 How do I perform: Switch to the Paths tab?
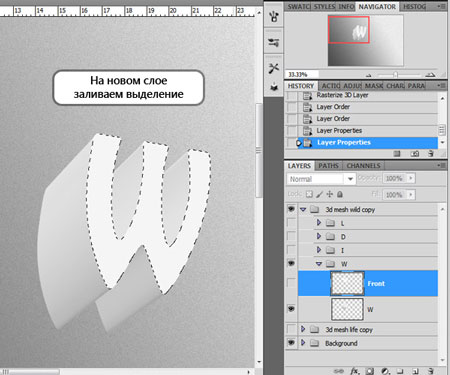(328, 166)
